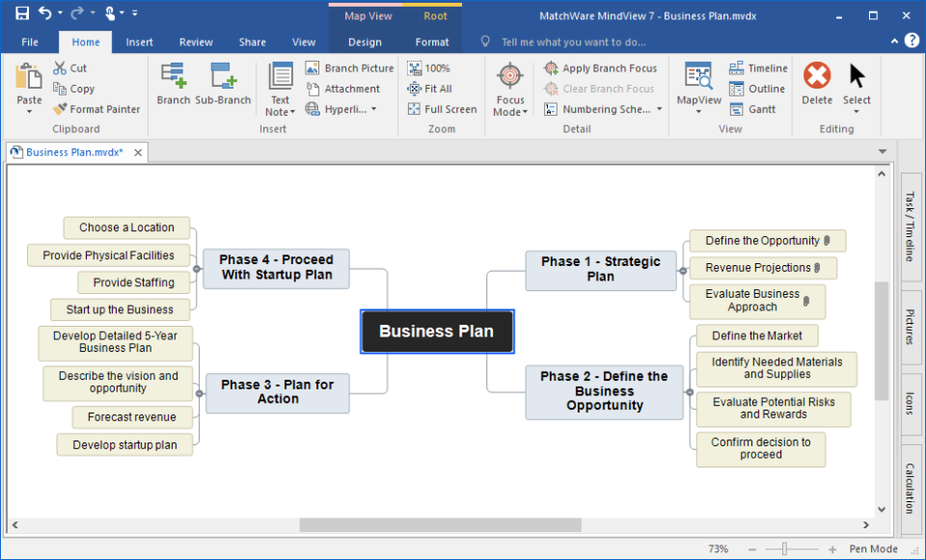Switch to the Insert ribbon tab
Viewport: 926px width, 560px height.
[x=140, y=41]
